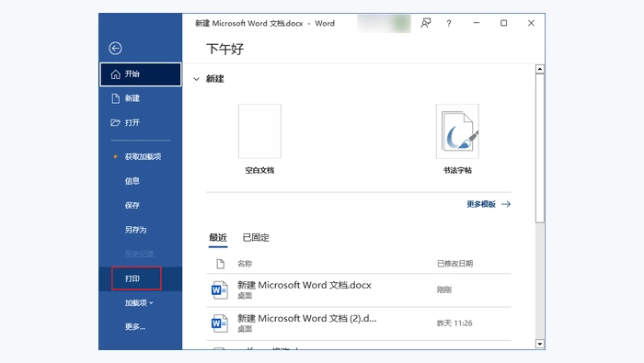This screenshot has width=644, height=363.
Task: Switch to the 最近 tab
Action: (218, 237)
